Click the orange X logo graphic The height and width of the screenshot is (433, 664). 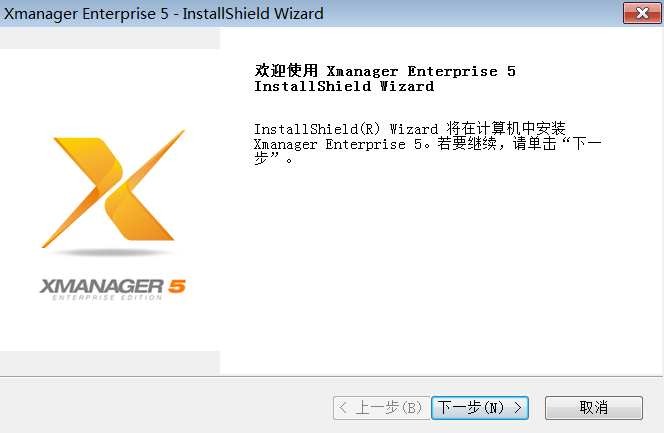(113, 189)
